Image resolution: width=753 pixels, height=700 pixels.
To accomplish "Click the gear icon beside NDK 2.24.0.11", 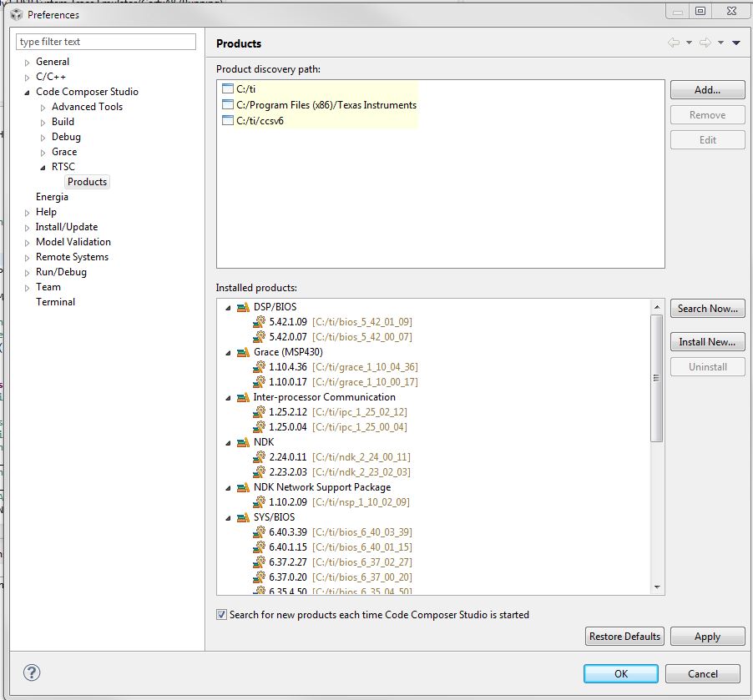I will click(258, 456).
